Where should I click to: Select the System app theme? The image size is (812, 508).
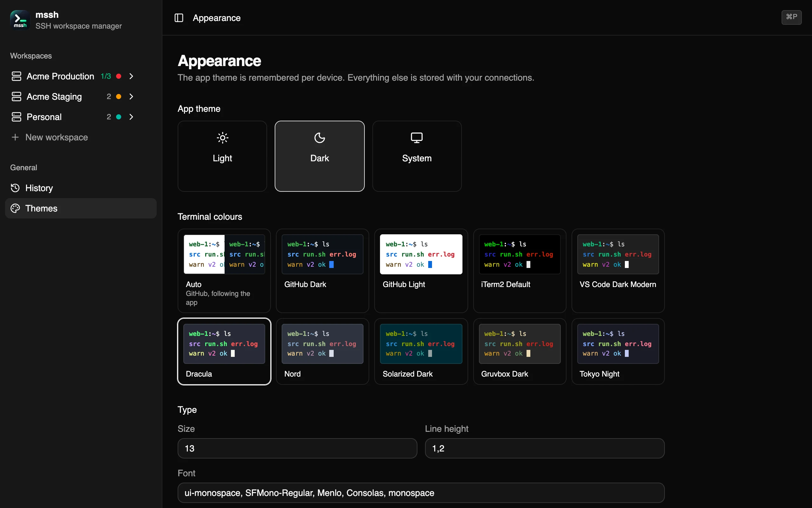[417, 156]
